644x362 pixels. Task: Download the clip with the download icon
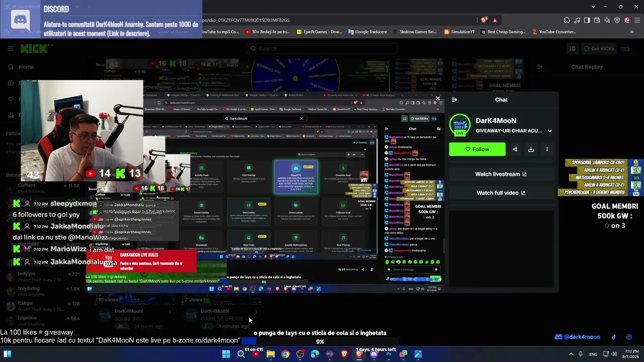pos(531,149)
